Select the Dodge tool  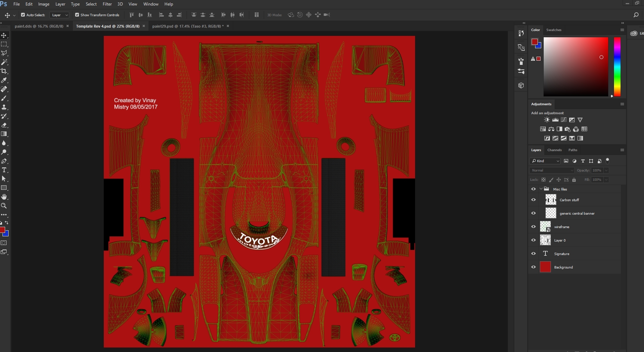coord(4,152)
